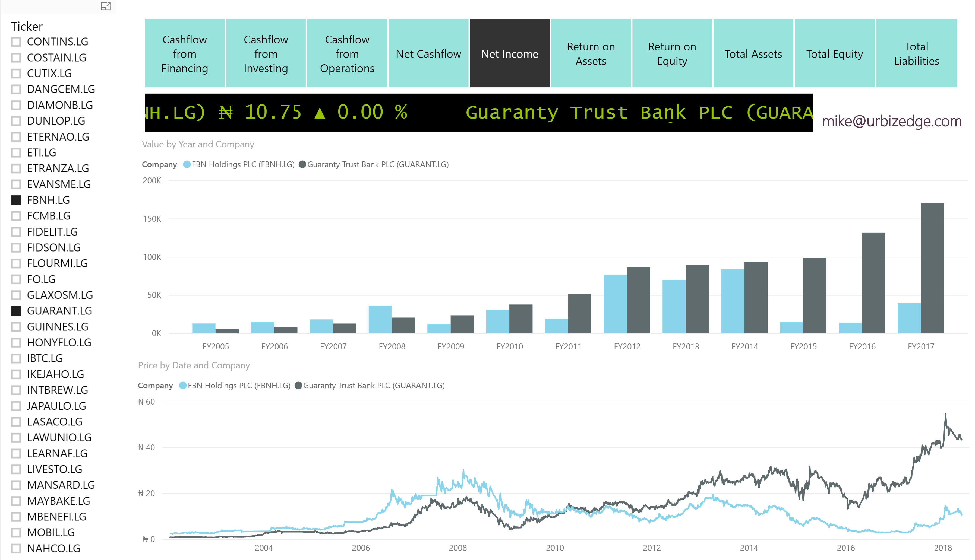Click the HONYFLO.LG ticker label
975x560 pixels.
[59, 342]
